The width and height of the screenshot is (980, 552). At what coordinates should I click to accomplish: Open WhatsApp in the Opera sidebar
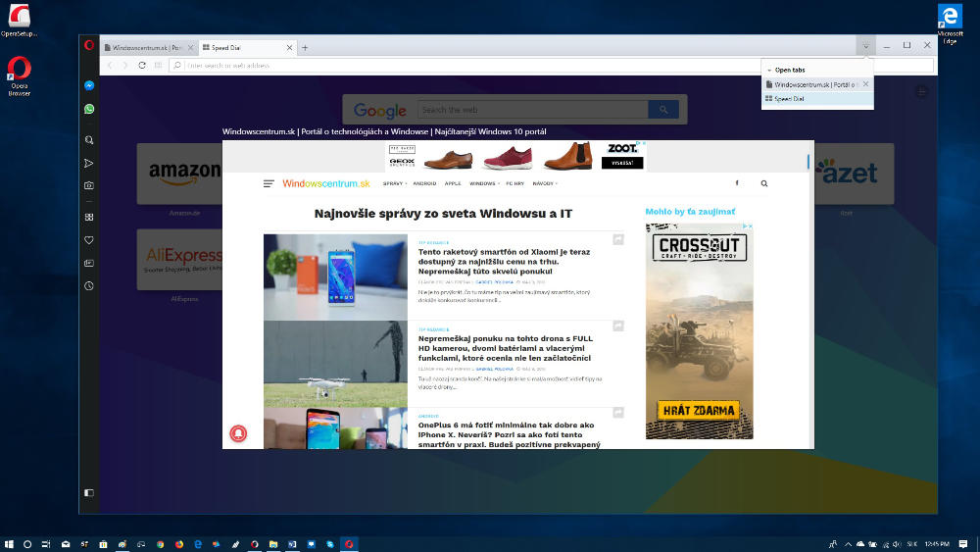89,109
